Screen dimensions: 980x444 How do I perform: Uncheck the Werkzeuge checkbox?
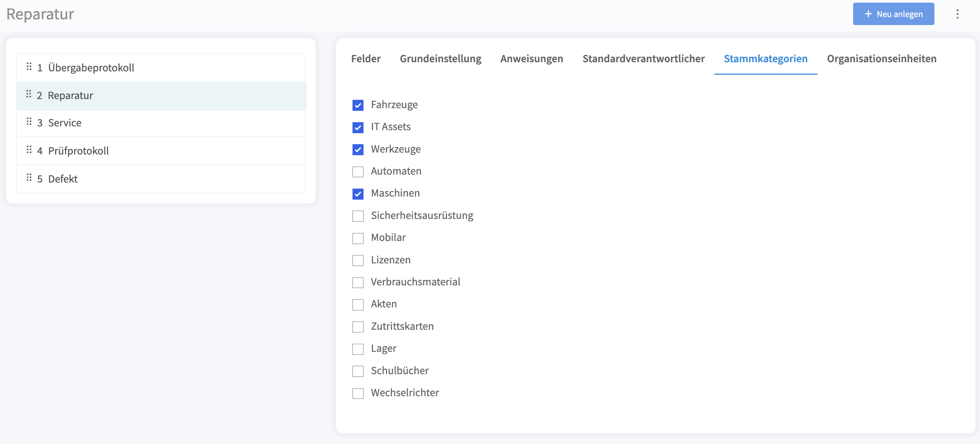point(357,150)
